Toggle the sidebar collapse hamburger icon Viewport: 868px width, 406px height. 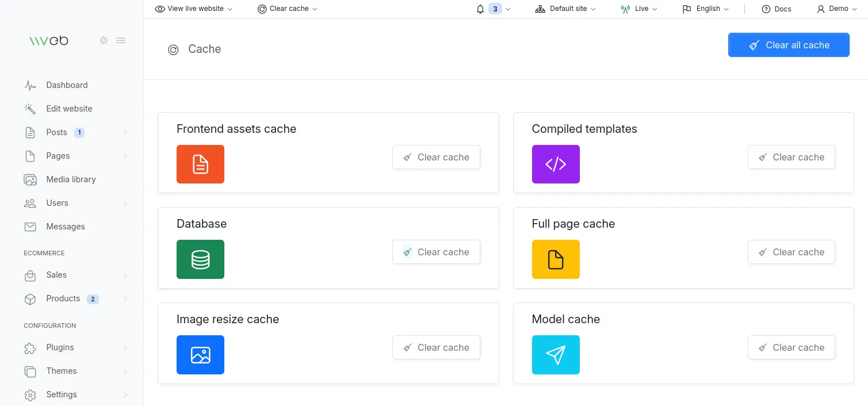click(x=121, y=40)
